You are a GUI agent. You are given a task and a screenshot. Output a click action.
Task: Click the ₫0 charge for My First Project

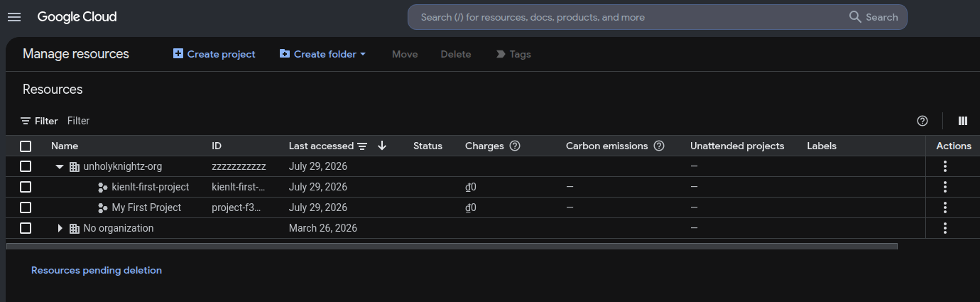coord(471,207)
